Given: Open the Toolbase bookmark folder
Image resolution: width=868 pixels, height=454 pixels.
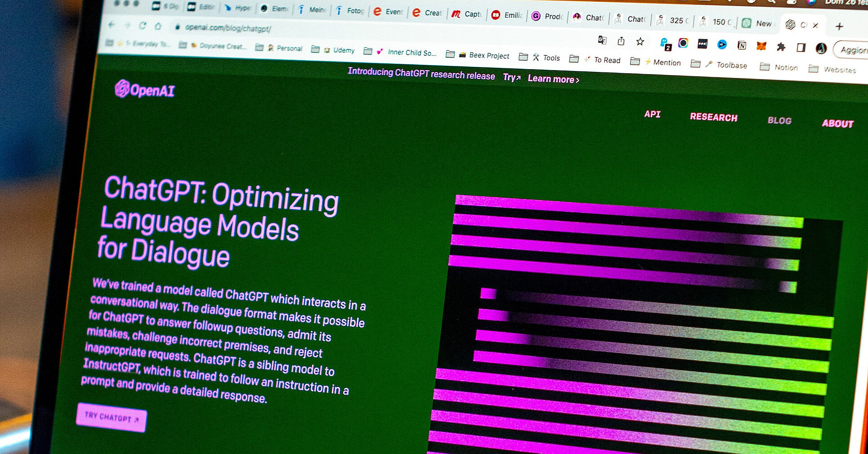Looking at the screenshot, I should 719,64.
